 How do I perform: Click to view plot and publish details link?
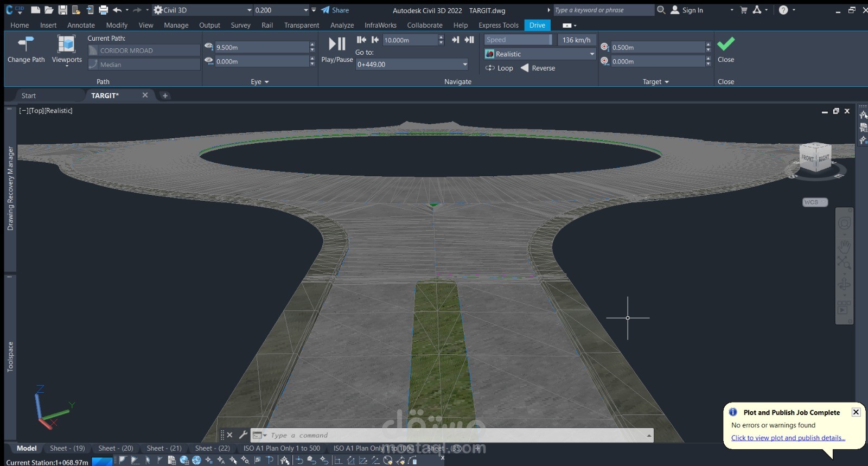coord(788,438)
